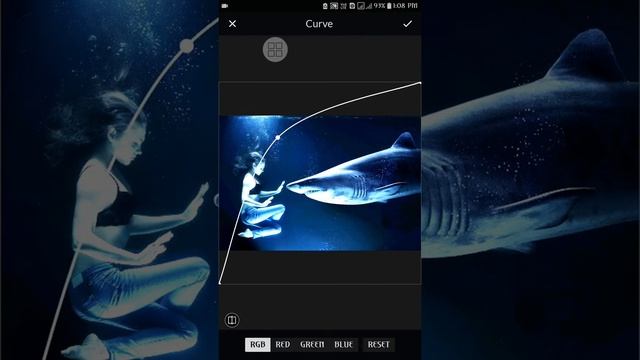640x360 pixels.
Task: Toggle the compare before/after icon
Action: click(x=232, y=320)
